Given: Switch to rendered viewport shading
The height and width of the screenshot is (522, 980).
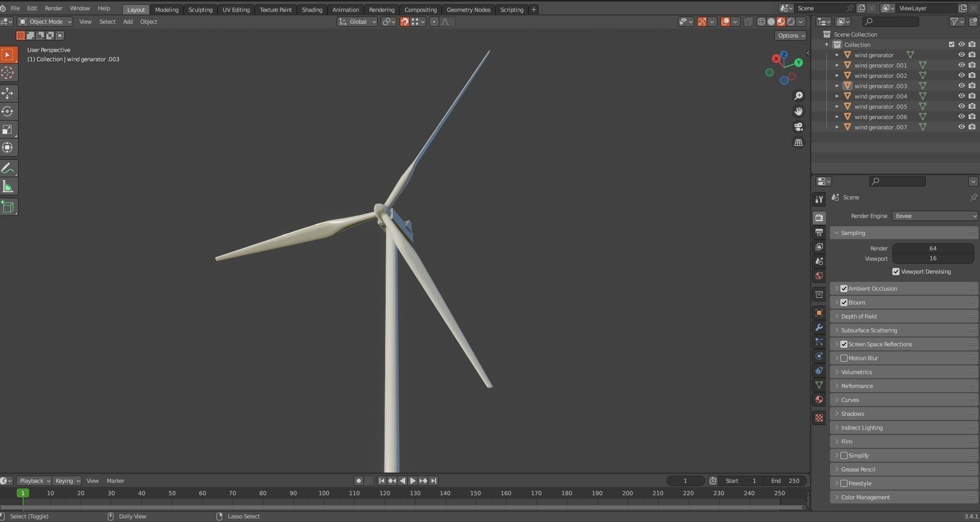Looking at the screenshot, I should [x=791, y=22].
